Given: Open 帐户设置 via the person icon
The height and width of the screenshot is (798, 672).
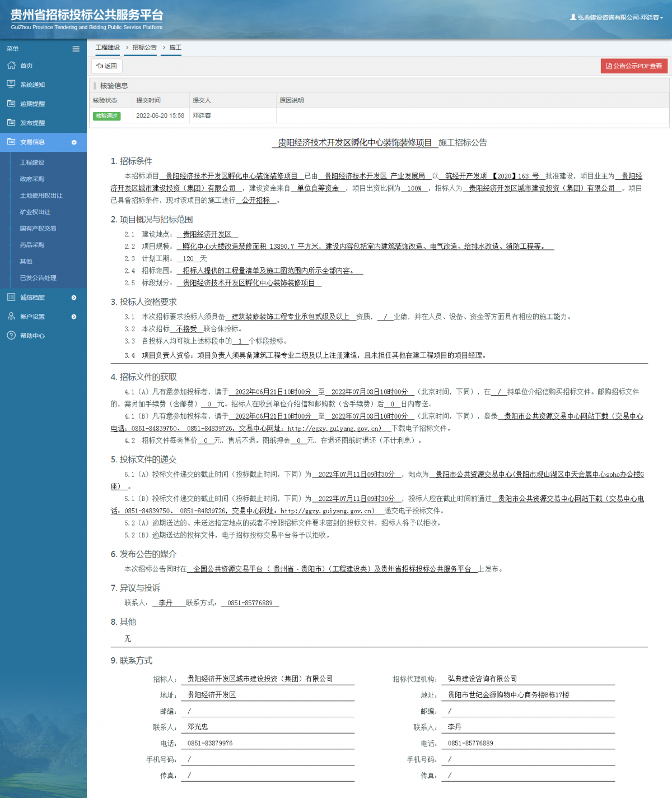Looking at the screenshot, I should (x=11, y=317).
